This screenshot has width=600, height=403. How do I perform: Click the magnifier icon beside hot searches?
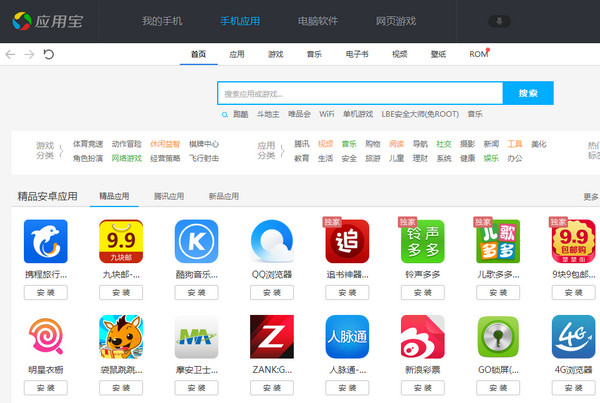pos(225,114)
